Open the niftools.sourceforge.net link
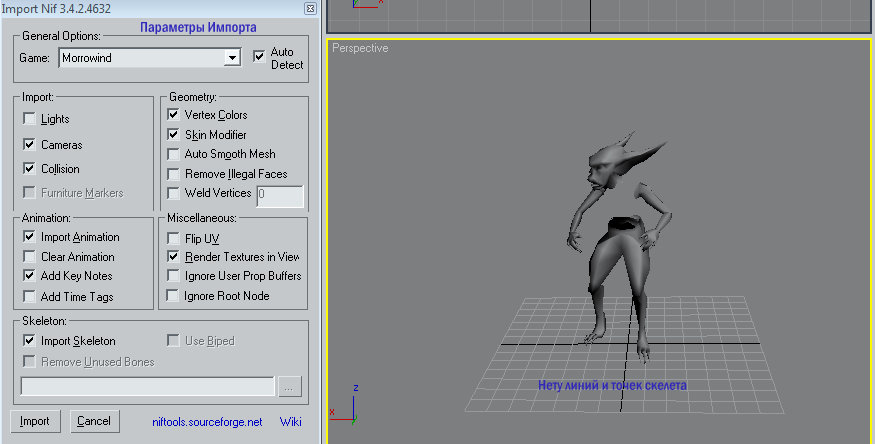Viewport: 875px width, 444px height. tap(207, 422)
